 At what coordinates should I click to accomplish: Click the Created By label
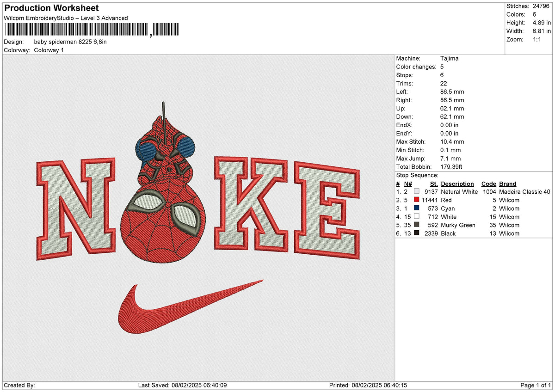(19, 386)
